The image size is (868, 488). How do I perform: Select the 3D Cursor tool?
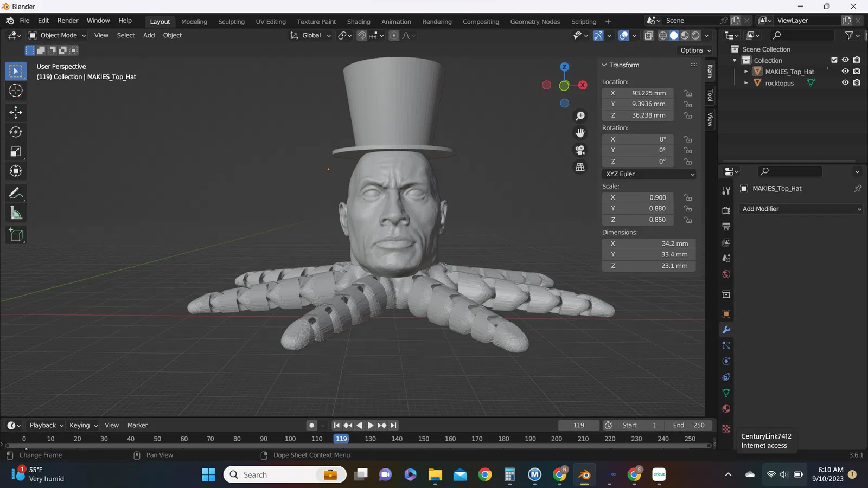tap(16, 91)
